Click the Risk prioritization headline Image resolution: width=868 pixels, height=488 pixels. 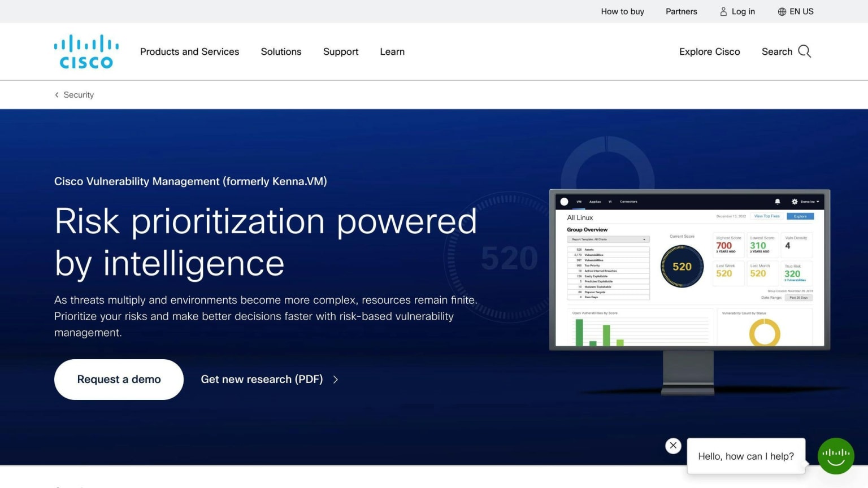click(266, 242)
